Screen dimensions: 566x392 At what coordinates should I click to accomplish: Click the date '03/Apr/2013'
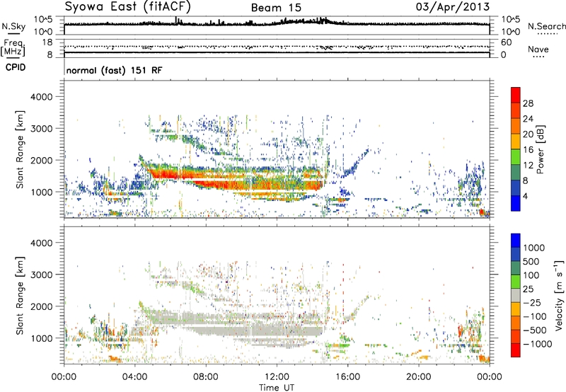point(453,7)
